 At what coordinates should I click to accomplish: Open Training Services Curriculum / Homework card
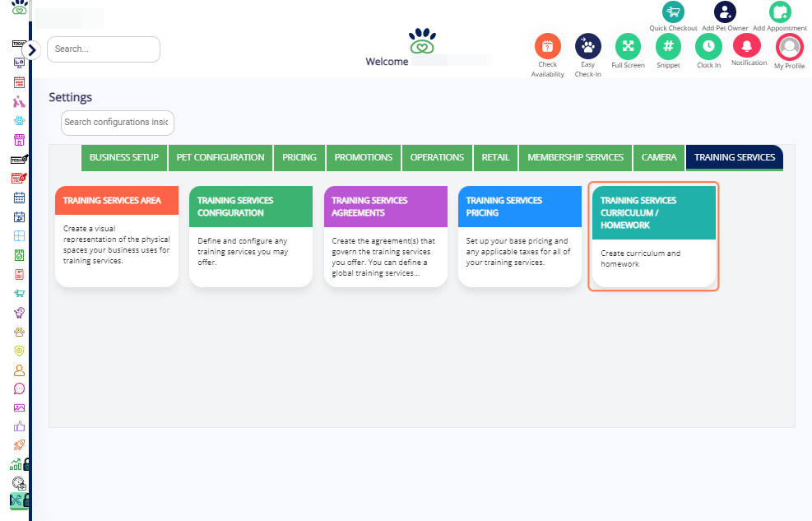654,236
